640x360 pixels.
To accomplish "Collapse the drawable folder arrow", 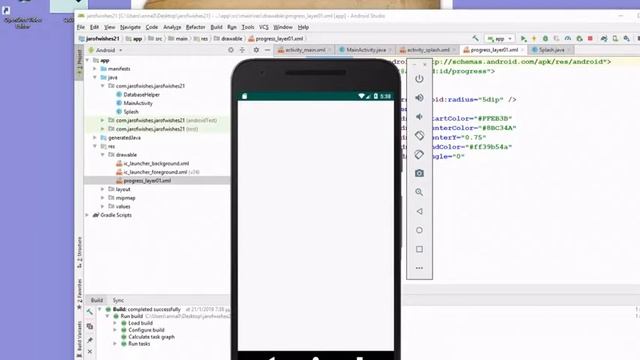I will [102, 155].
